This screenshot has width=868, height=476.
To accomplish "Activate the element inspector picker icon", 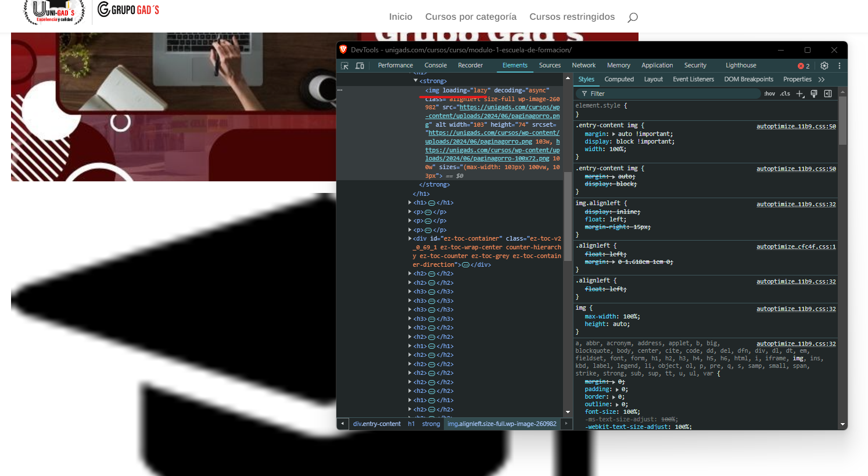I will click(345, 66).
